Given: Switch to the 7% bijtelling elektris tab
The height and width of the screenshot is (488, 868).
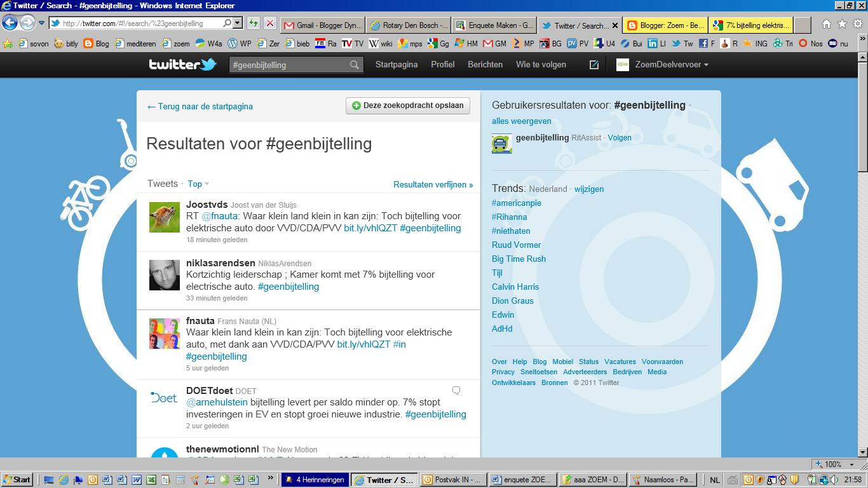Looking at the screenshot, I should 751,25.
